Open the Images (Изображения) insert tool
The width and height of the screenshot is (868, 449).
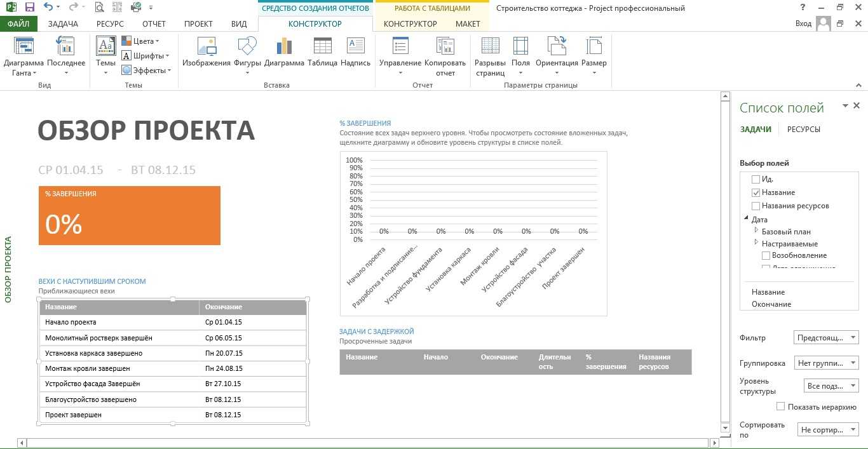(x=206, y=48)
